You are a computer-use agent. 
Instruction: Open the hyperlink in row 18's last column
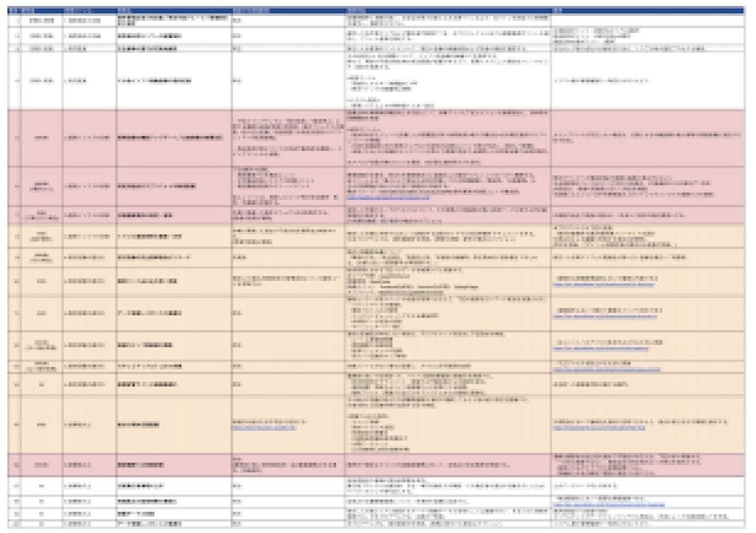[608, 505]
